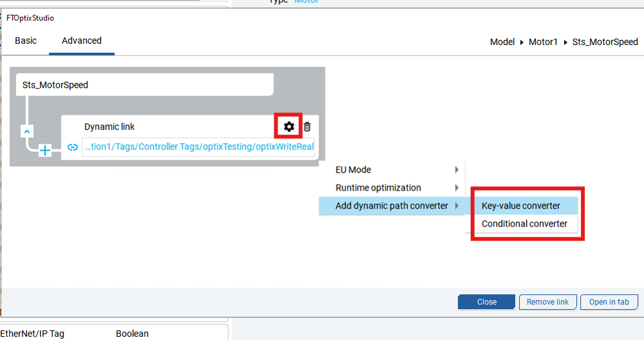Screen dimensions: 644x340
Task: Select the Sts_MotorSpeed node box
Action: (145, 85)
